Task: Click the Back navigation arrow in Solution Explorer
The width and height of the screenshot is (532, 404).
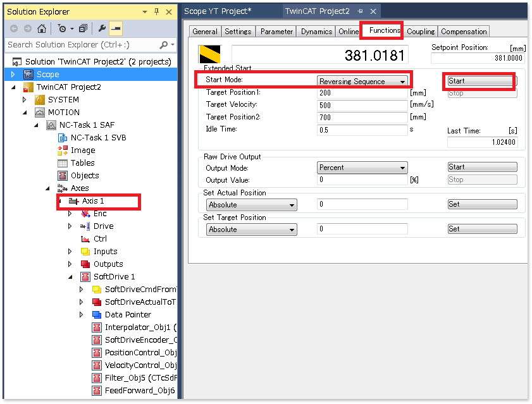Action: coord(14,28)
